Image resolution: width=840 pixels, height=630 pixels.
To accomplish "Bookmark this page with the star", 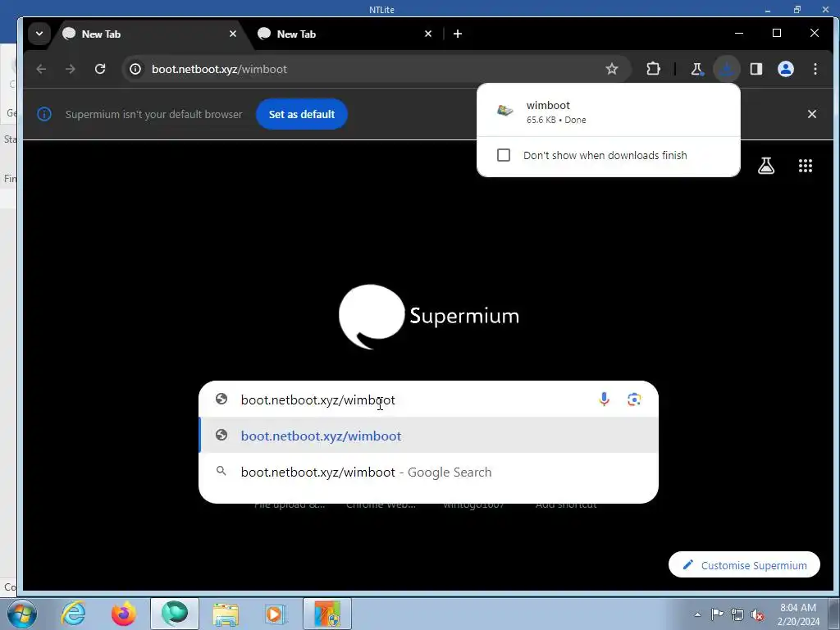I will click(x=611, y=69).
